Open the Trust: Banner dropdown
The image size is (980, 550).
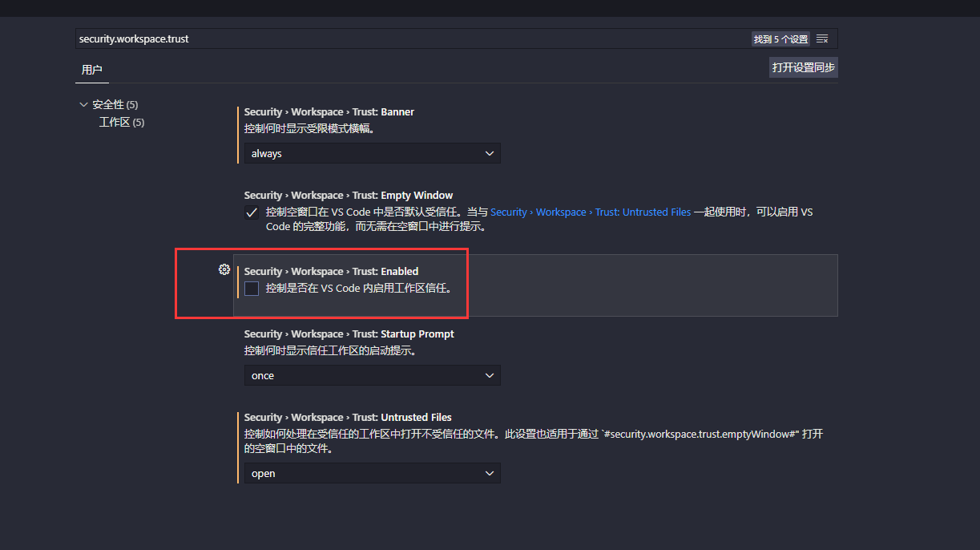coord(372,152)
